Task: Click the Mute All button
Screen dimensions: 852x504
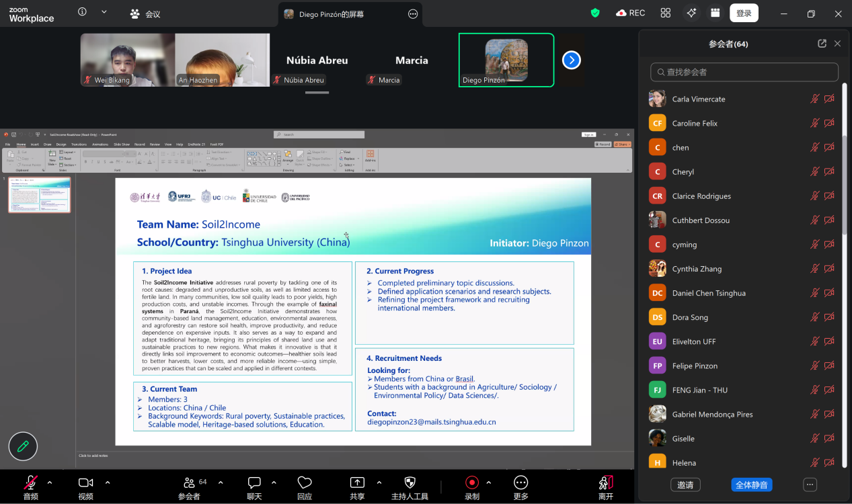Action: [751, 485]
